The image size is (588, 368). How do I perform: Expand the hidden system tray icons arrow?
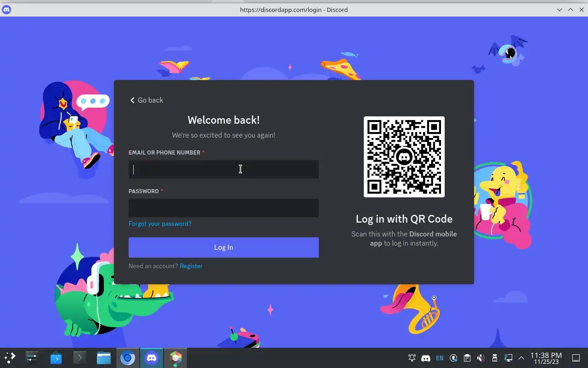[x=521, y=358]
